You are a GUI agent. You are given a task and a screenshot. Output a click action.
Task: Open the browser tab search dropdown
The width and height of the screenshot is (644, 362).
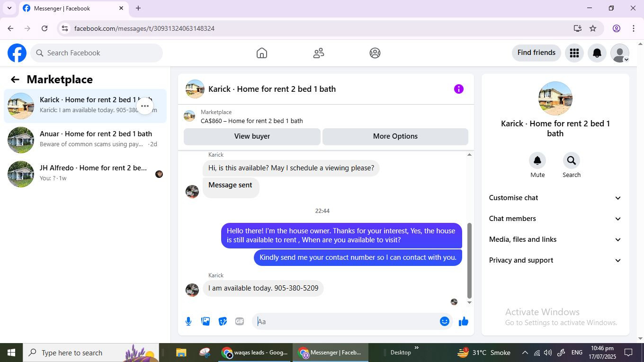click(x=9, y=8)
